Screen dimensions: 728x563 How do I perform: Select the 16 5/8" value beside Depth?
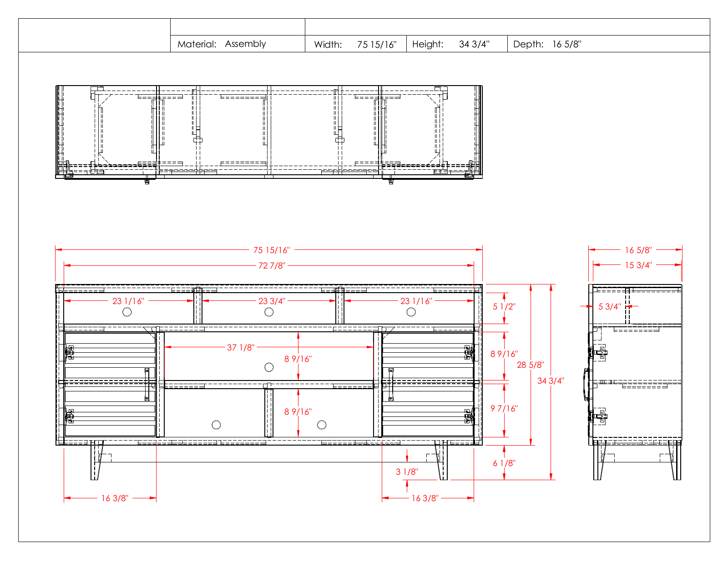click(567, 44)
